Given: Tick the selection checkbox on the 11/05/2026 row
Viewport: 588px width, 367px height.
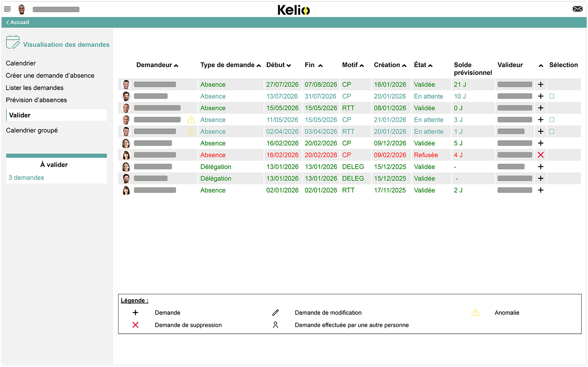Looking at the screenshot, I should [552, 119].
